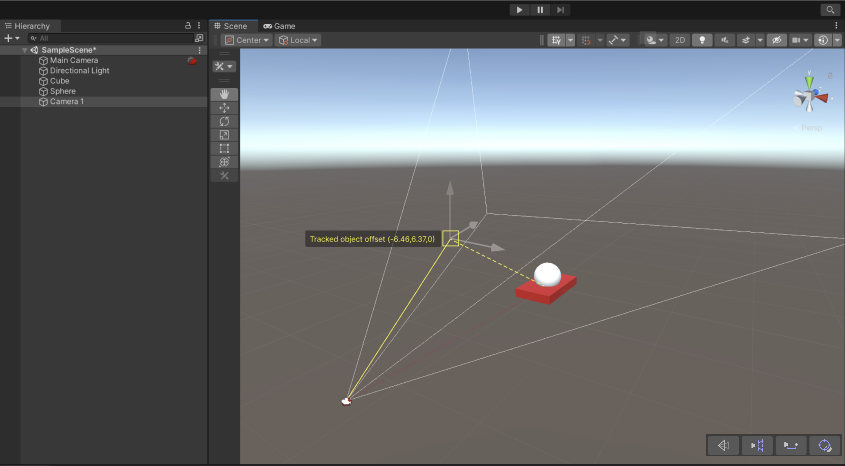Viewport: 845px width, 466px height.
Task: Select the Rect transform tool
Action: (224, 148)
